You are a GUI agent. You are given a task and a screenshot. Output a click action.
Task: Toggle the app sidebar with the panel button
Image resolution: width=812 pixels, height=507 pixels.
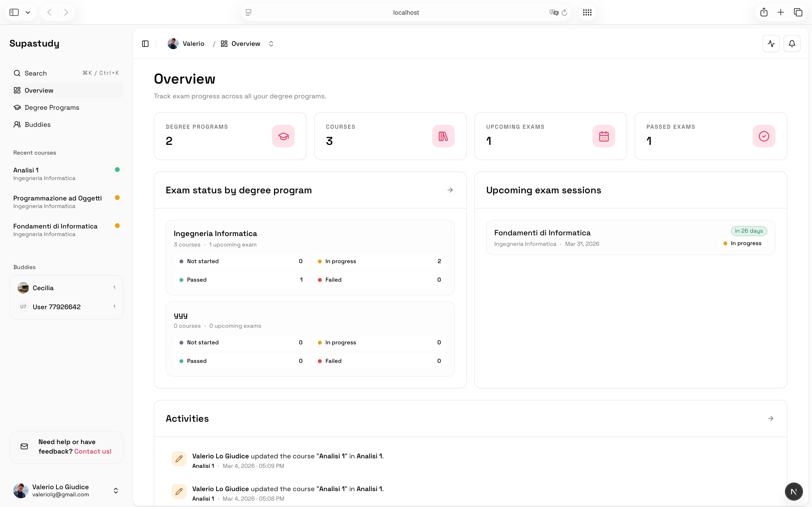pos(146,43)
